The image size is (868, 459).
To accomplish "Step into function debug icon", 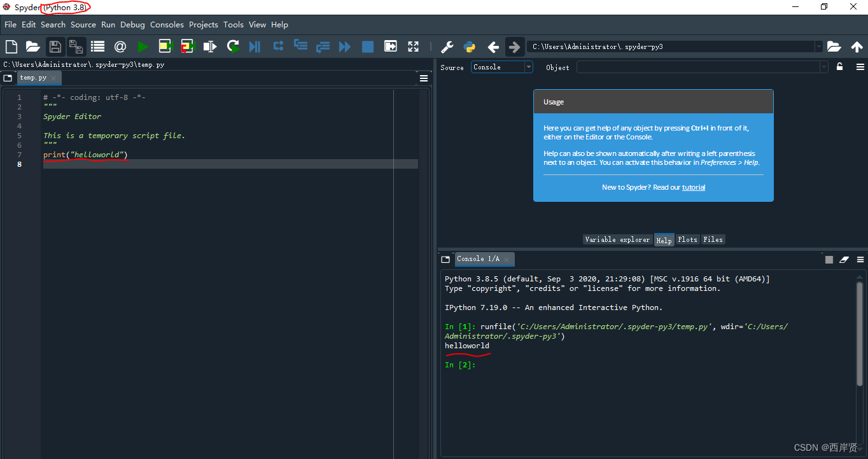I will (x=300, y=46).
